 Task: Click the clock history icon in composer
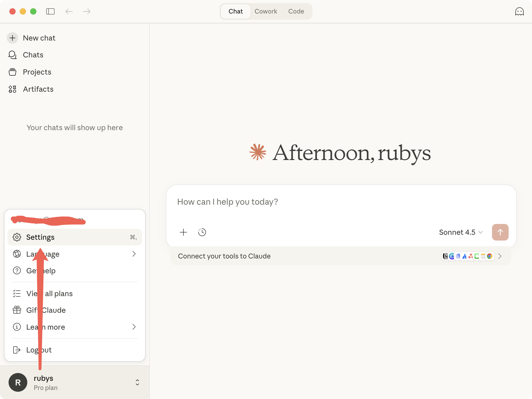pyautogui.click(x=202, y=232)
